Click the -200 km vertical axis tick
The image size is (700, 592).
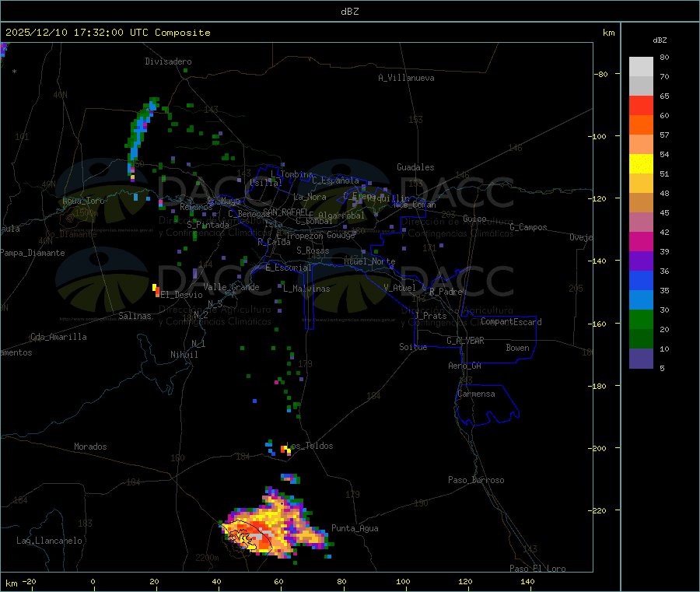(598, 448)
